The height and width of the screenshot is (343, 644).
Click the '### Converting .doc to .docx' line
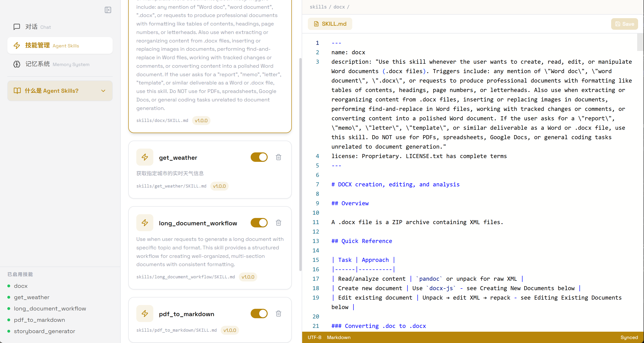click(x=378, y=326)
